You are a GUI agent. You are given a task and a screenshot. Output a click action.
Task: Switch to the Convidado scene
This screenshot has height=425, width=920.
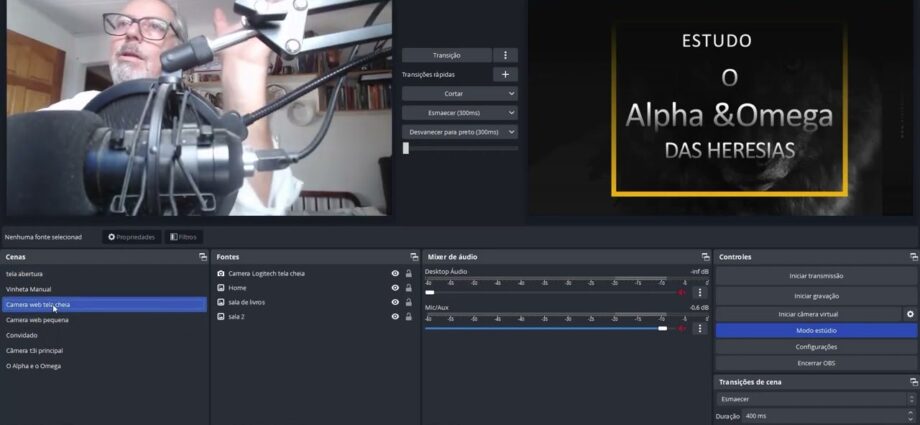coord(22,335)
